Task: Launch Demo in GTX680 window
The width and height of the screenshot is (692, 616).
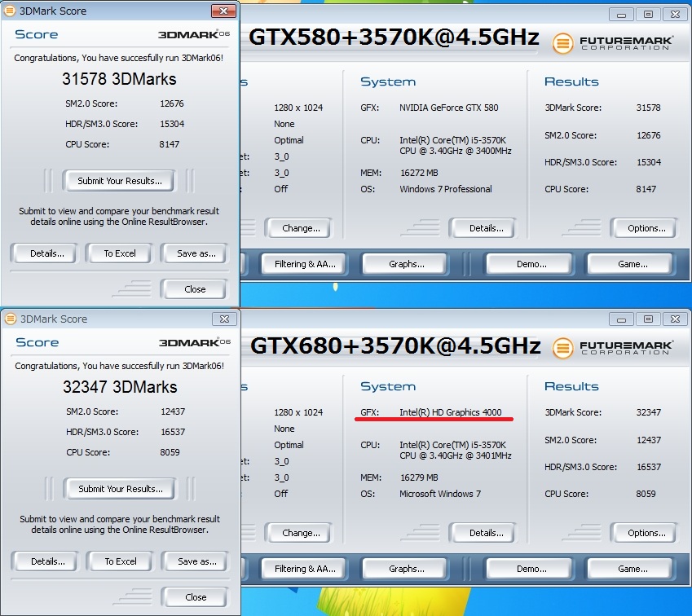Action: [x=531, y=569]
